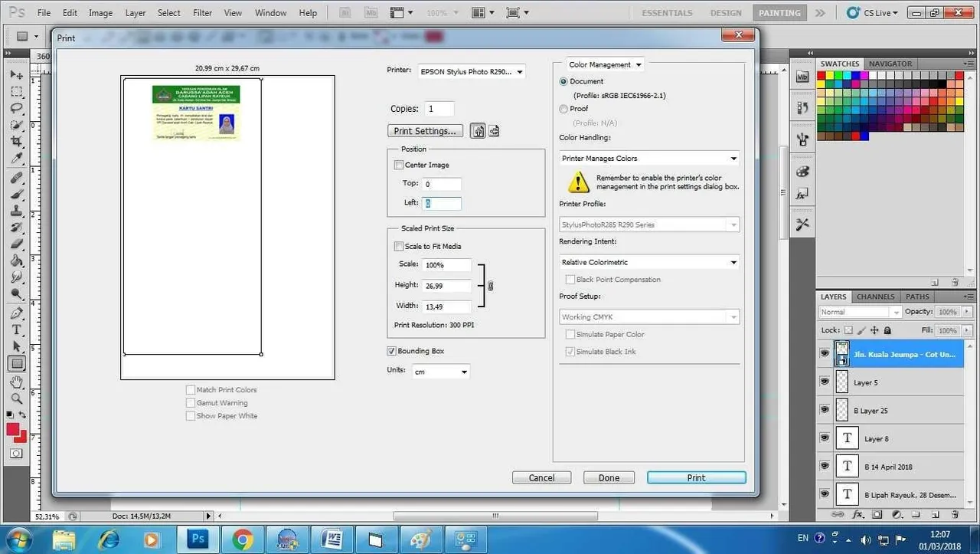This screenshot has width=980, height=554.
Task: Hide B 14 April 2018 layer eye icon
Action: tap(825, 466)
